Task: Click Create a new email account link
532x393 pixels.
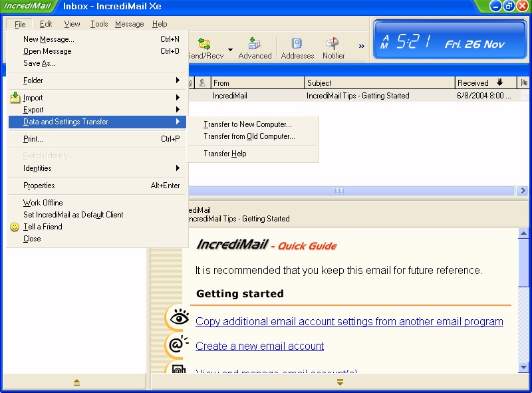Action: coord(259,346)
